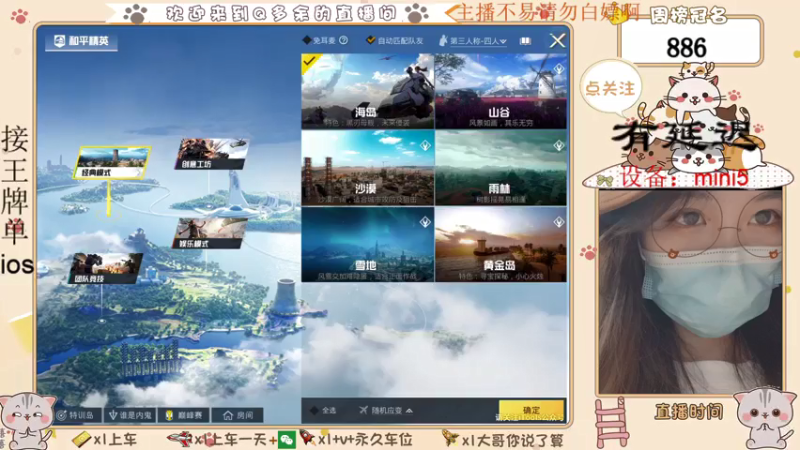Choose the 经典模式 mode card
This screenshot has width=800, height=450.
click(x=112, y=163)
